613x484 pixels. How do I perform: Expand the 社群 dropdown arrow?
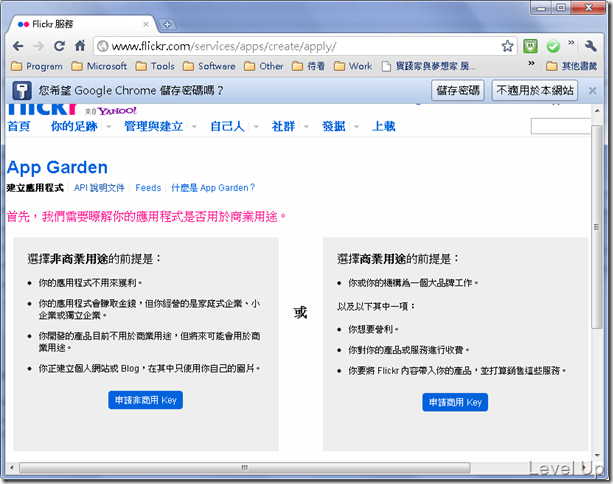click(306, 126)
